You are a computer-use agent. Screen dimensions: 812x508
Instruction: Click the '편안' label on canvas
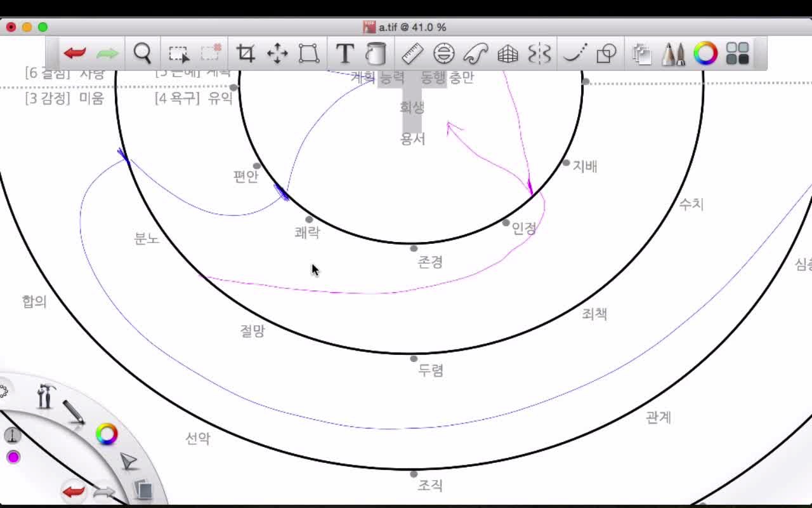246,177
